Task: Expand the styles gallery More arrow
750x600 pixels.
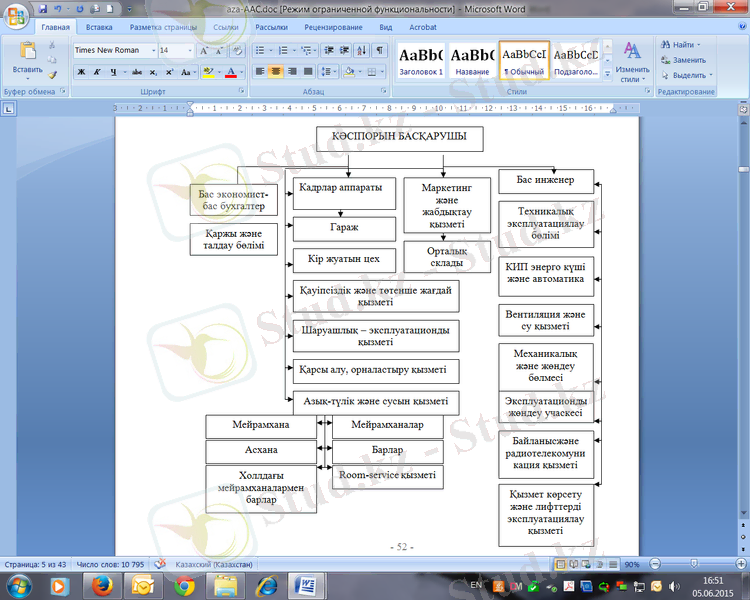Action: click(x=607, y=74)
